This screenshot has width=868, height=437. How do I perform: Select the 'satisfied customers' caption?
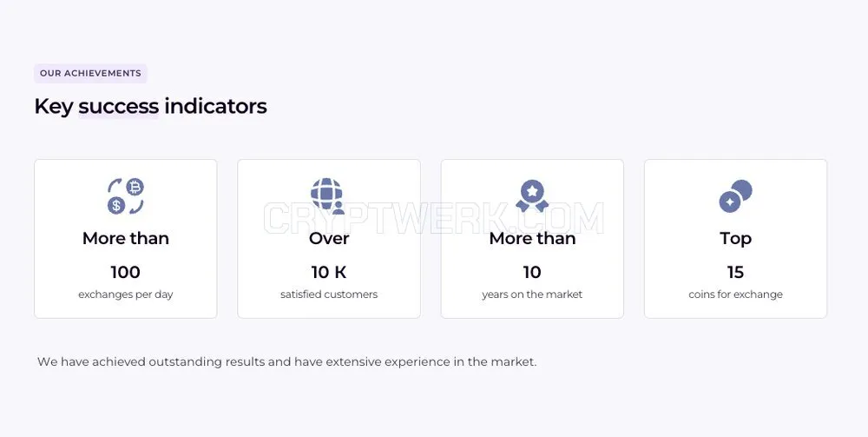point(329,295)
